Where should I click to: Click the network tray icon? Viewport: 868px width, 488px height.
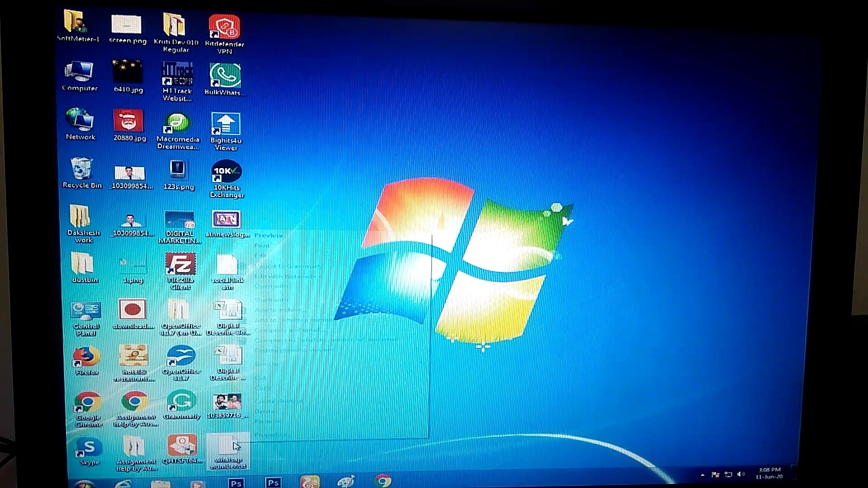click(728, 474)
